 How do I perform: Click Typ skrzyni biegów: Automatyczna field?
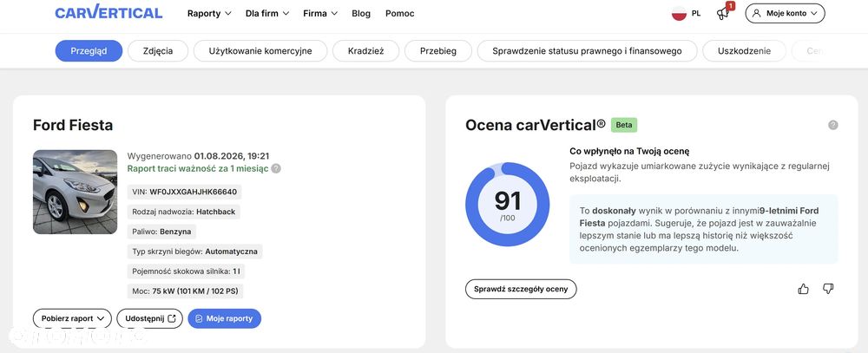click(194, 252)
